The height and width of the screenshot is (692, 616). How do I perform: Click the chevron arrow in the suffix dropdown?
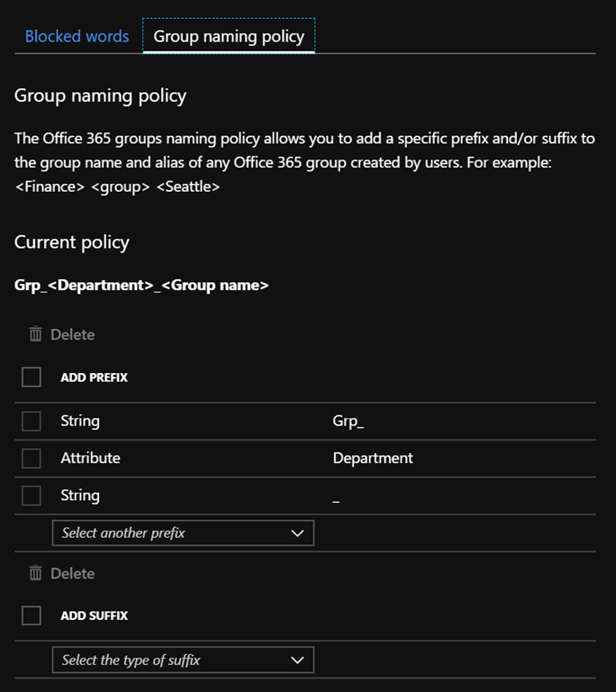tap(299, 660)
